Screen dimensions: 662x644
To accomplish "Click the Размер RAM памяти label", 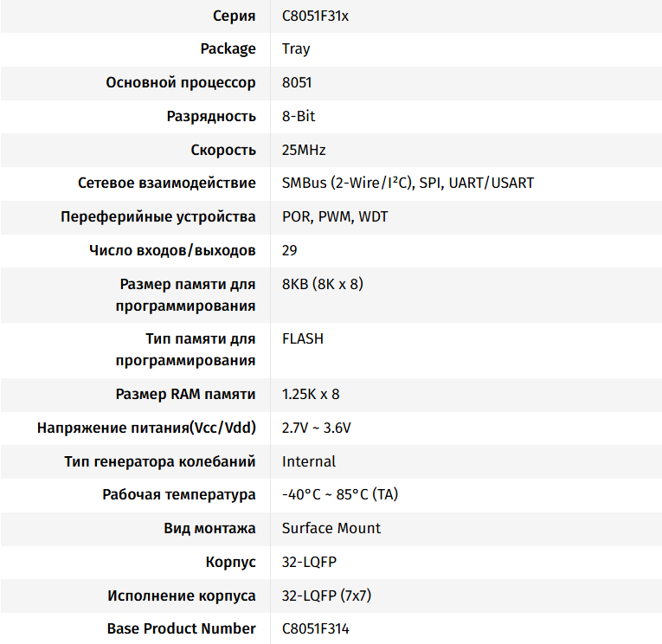I will [185, 395].
